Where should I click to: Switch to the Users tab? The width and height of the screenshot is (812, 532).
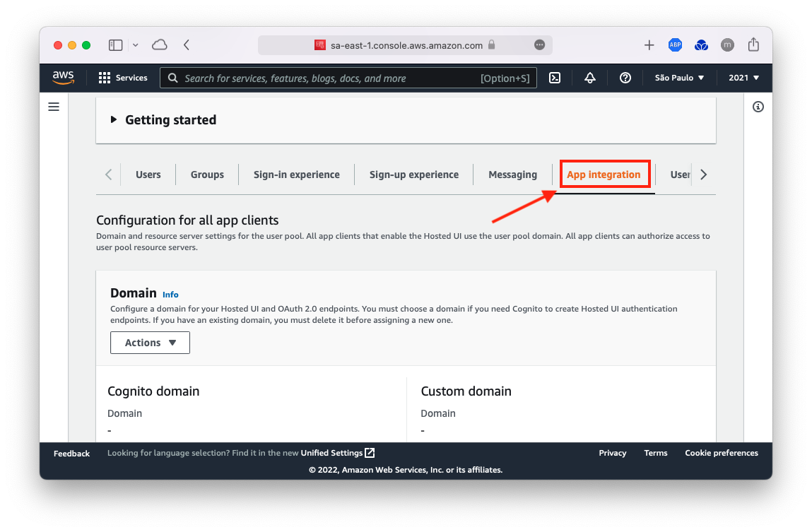coord(148,175)
